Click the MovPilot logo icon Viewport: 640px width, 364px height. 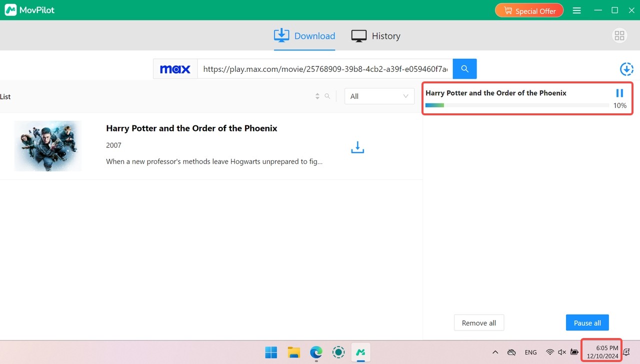coord(10,10)
